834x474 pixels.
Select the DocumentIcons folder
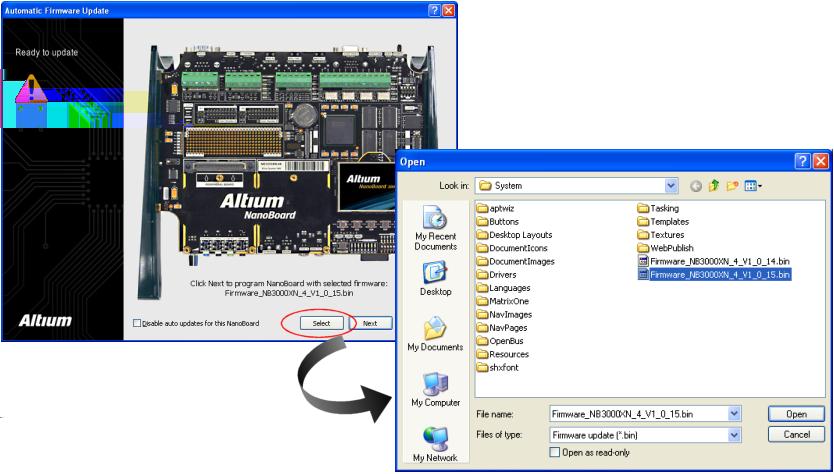pyautogui.click(x=512, y=248)
